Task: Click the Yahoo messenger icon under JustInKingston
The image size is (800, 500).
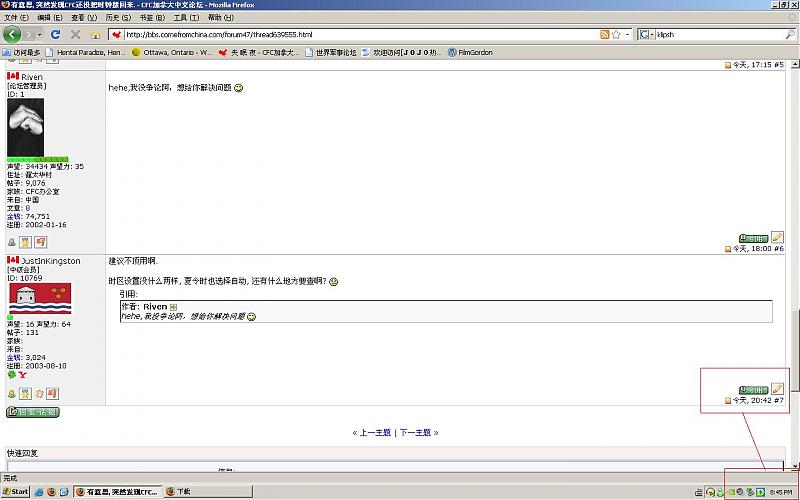Action: click(22, 375)
